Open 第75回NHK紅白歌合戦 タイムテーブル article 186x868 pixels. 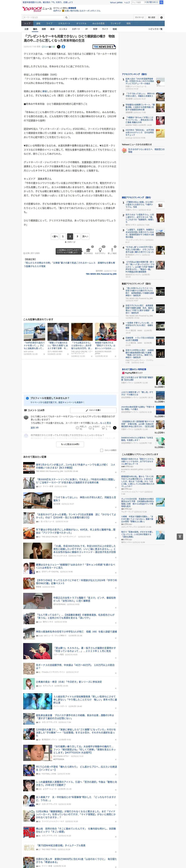[61, 845]
